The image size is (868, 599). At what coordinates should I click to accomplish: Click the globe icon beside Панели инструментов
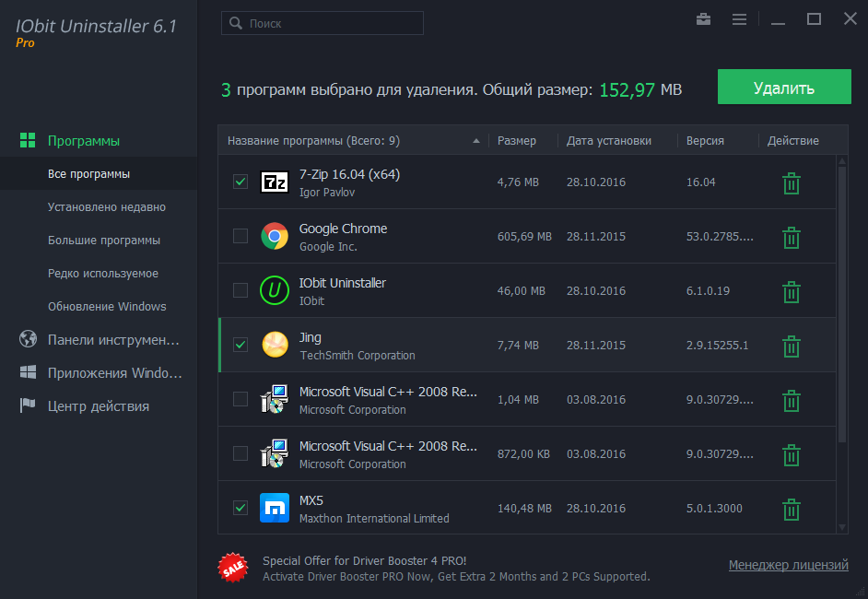click(28, 339)
